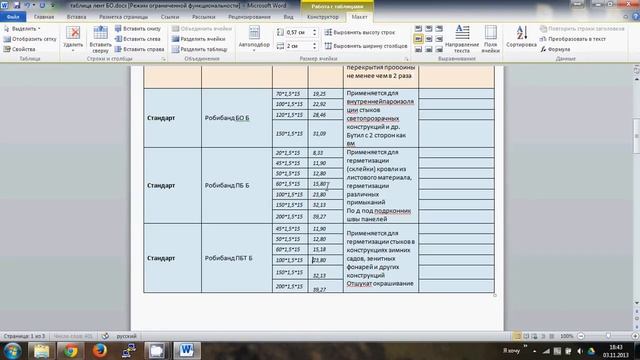The height and width of the screenshot is (360, 640).
Task: Click Insert Left (Вставить слева)
Action: point(138,39)
